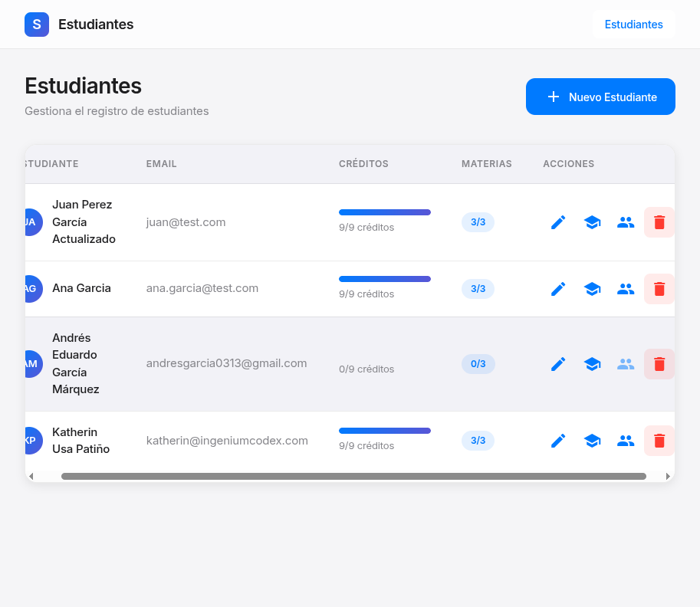
Task: Click the Créditos column header
Action: [363, 164]
